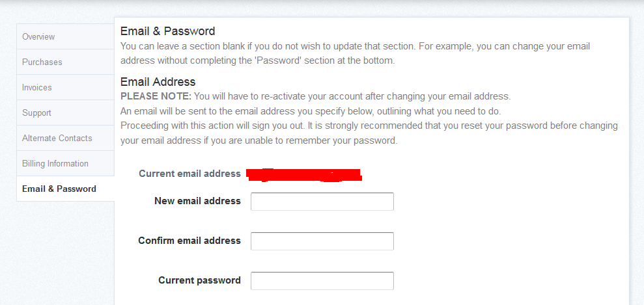Click the bold "PLEASE NOTE:" text
This screenshot has width=644, height=305.
tap(156, 96)
